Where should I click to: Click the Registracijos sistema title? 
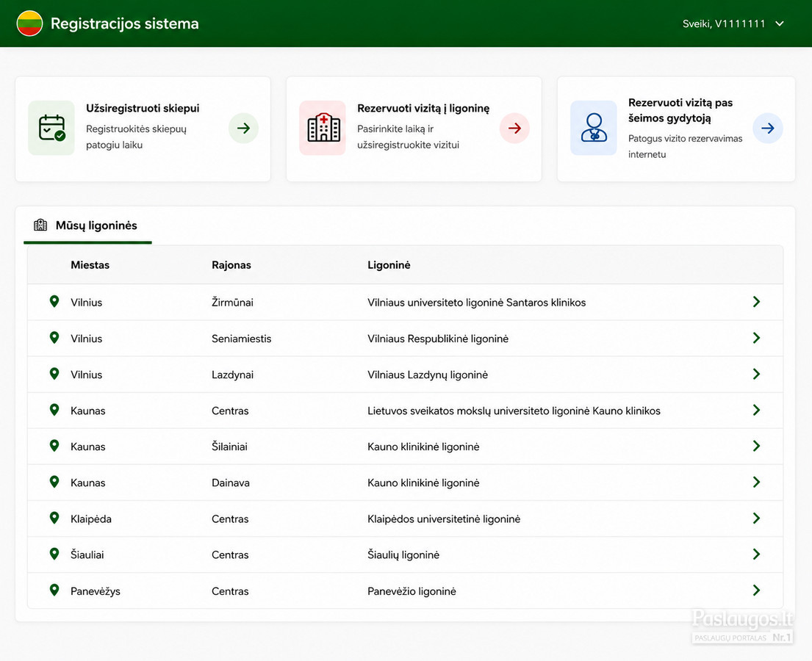[x=124, y=24]
